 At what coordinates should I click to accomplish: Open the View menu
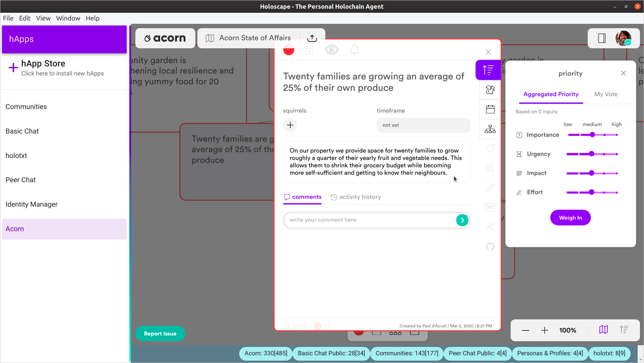(x=43, y=18)
